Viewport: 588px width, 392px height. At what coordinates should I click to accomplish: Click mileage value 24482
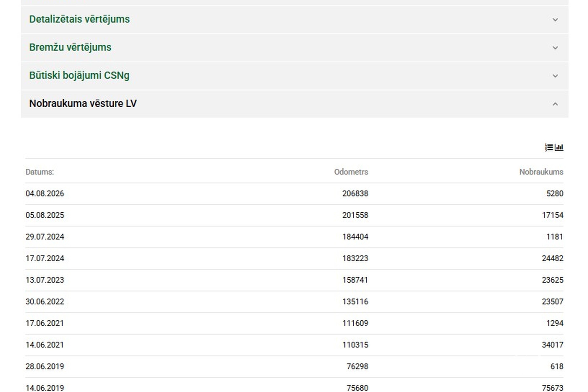[x=553, y=258]
